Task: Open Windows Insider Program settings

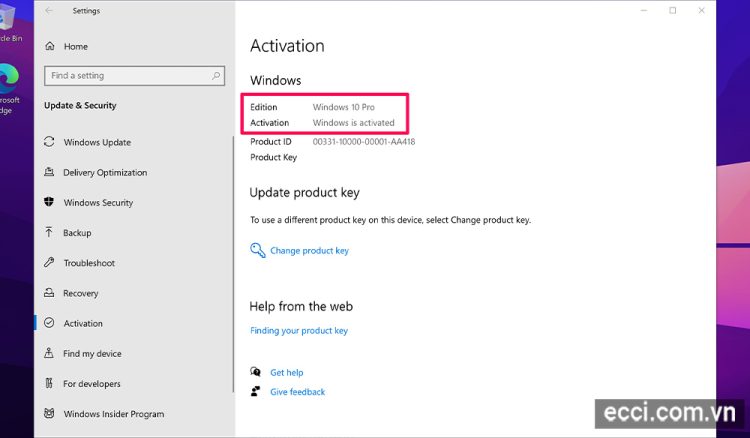Action: coord(113,414)
